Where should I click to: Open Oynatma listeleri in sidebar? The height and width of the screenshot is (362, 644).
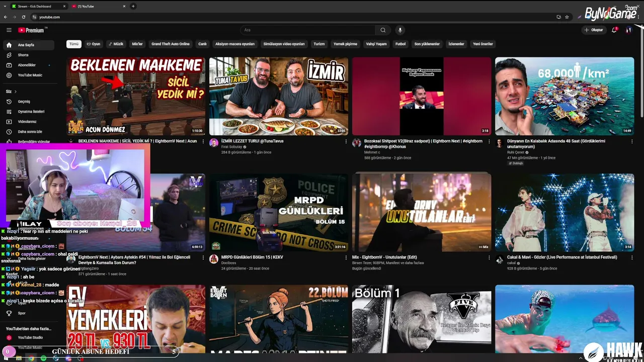[x=29, y=112]
